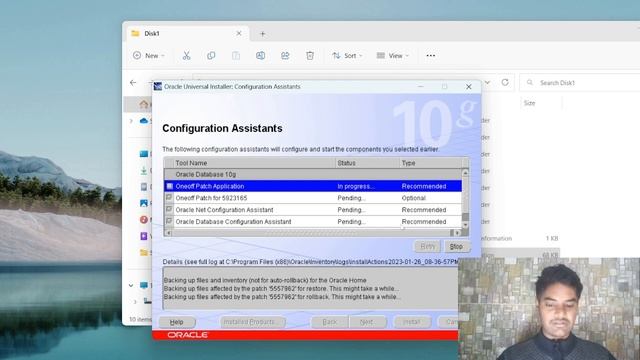This screenshot has width=640, height=360.
Task: Toggle checkbox for Oneoff Patch for 5923165
Action: 169,198
